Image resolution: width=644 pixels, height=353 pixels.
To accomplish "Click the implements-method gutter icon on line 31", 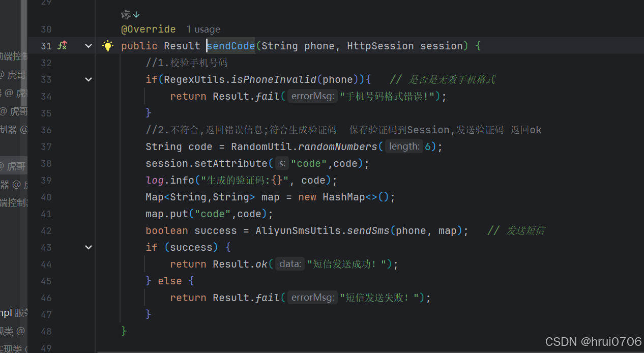I will tap(63, 46).
